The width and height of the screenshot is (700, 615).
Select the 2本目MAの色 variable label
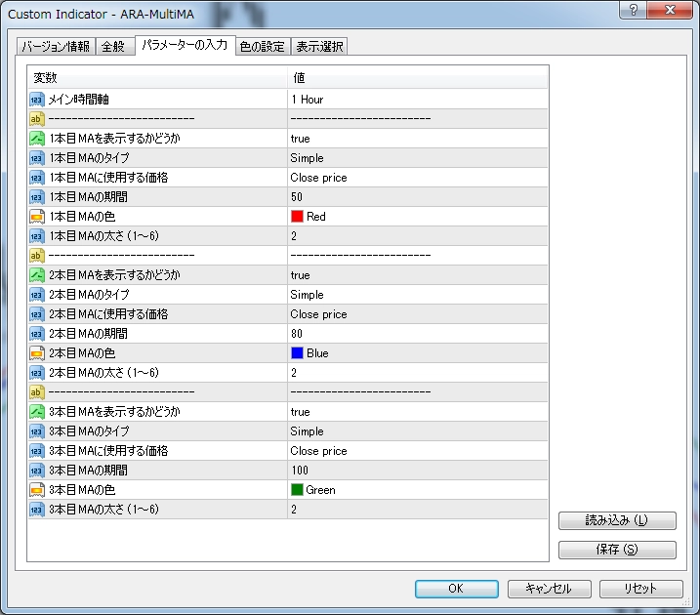click(82, 353)
